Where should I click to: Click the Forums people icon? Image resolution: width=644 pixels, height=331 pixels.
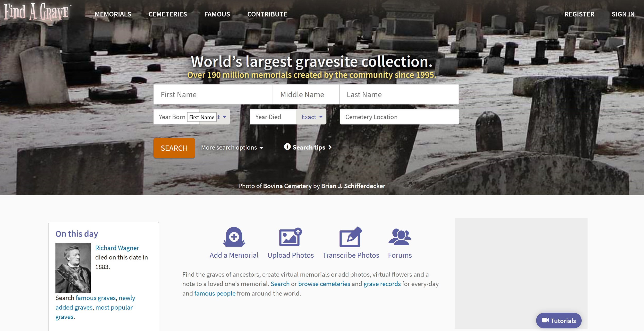(400, 237)
